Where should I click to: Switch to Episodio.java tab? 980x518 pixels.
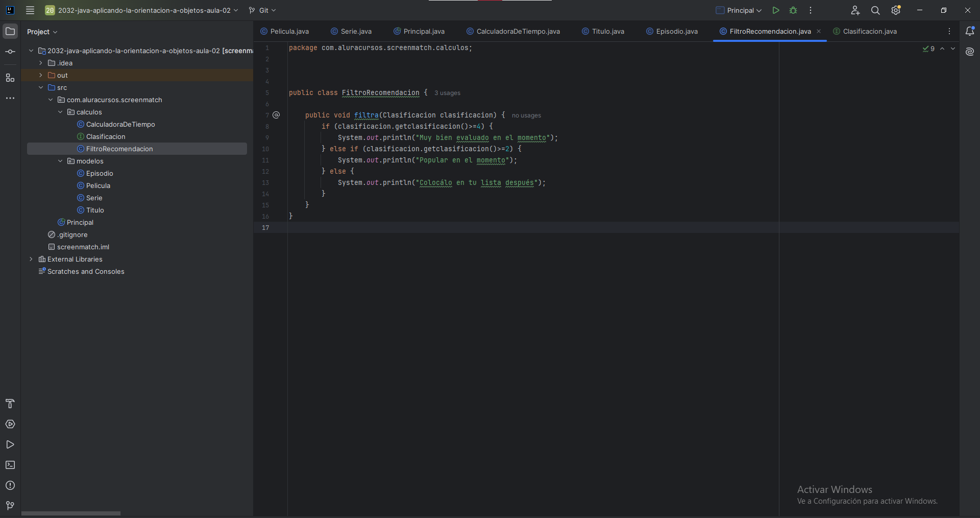click(x=672, y=31)
